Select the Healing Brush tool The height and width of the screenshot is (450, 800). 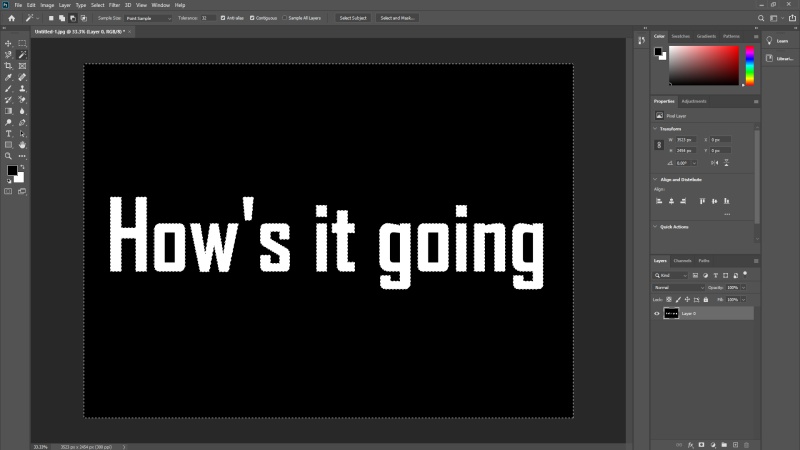click(22, 77)
